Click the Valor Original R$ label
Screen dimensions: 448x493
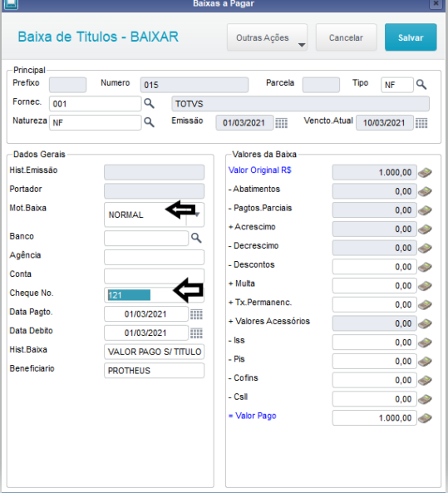coord(259,170)
